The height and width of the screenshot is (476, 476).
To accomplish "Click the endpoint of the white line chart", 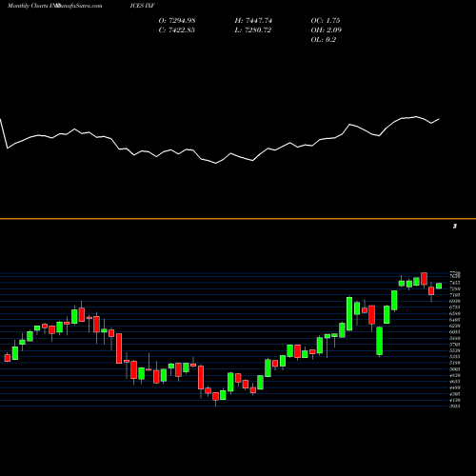I will [x=439, y=119].
